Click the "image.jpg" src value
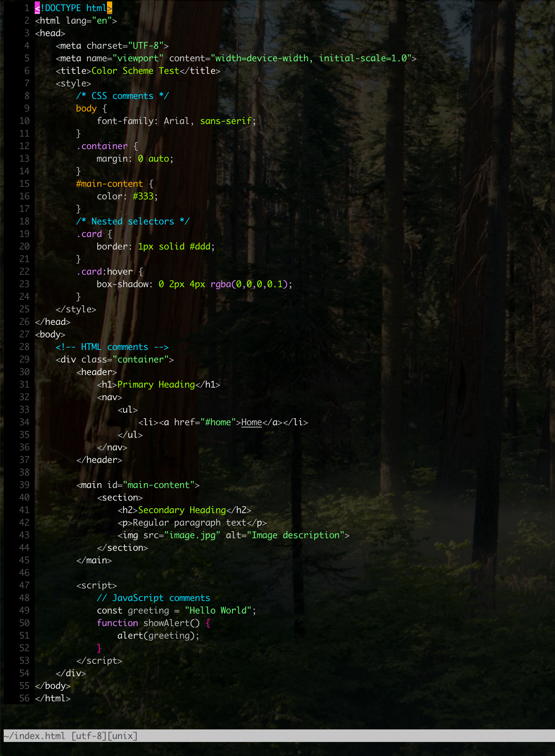The height and width of the screenshot is (756, 555). click(x=192, y=535)
